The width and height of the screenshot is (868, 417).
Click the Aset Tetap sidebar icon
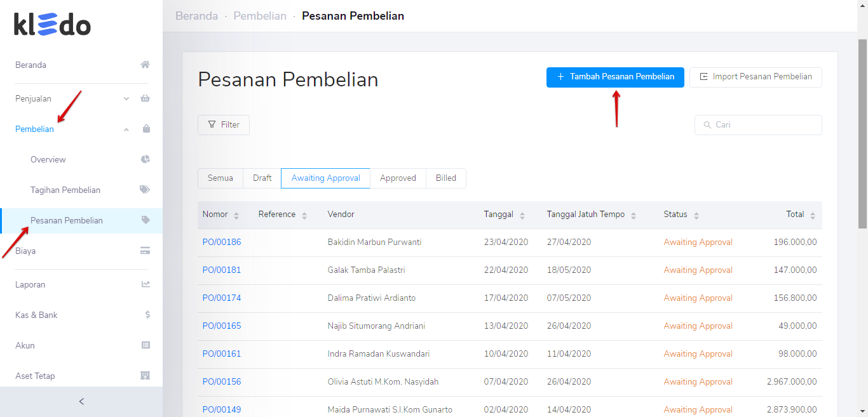pyautogui.click(x=145, y=375)
